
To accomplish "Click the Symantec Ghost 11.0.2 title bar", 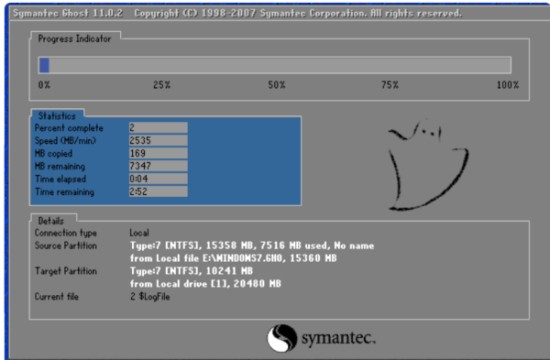I will point(237,13).
